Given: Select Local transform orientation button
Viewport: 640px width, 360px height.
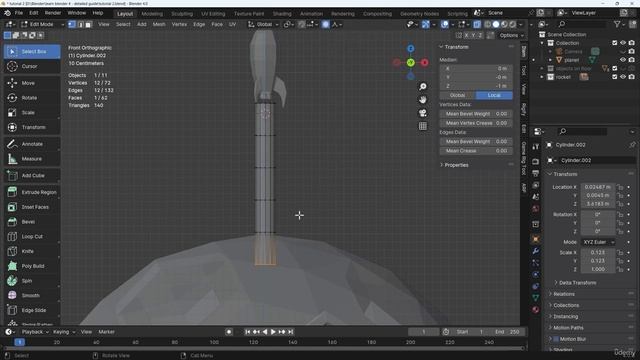Looking at the screenshot, I should pyautogui.click(x=494, y=95).
